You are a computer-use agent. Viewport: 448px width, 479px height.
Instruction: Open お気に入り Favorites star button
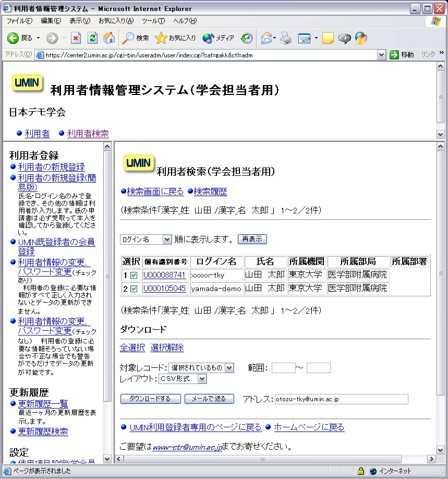click(176, 38)
